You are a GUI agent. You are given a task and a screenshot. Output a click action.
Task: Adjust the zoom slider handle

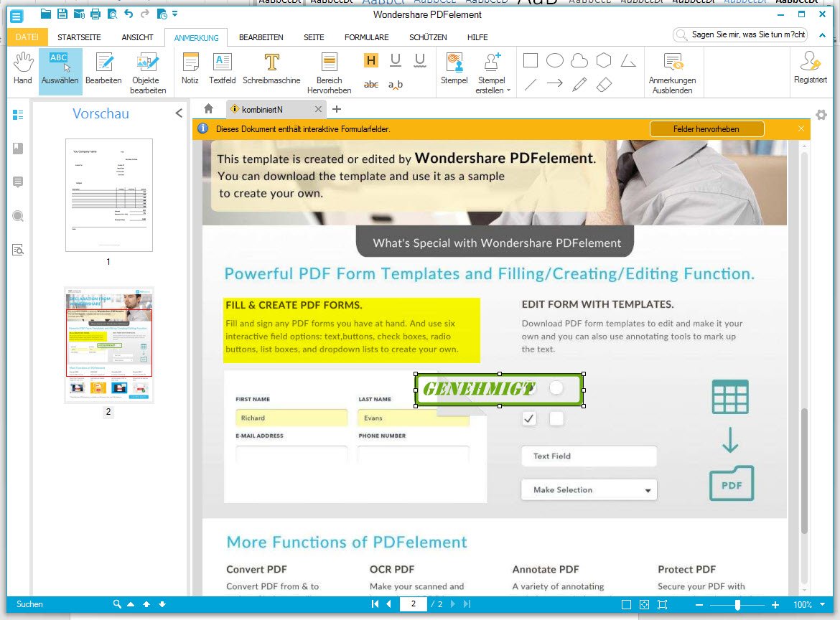737,605
